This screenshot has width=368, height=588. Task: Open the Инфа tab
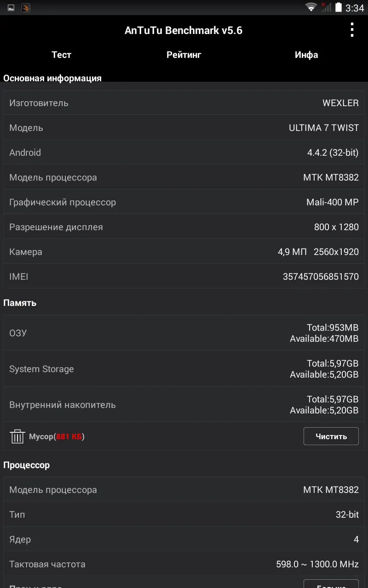pyautogui.click(x=306, y=55)
